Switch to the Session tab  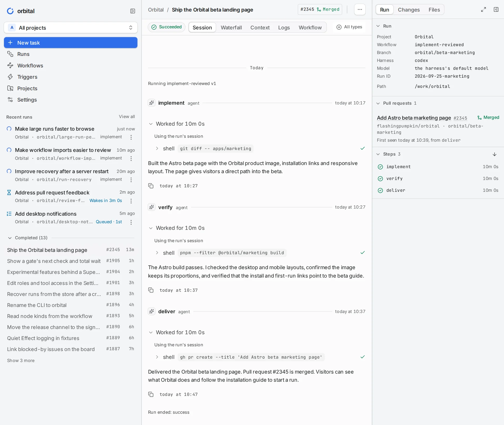pos(202,28)
